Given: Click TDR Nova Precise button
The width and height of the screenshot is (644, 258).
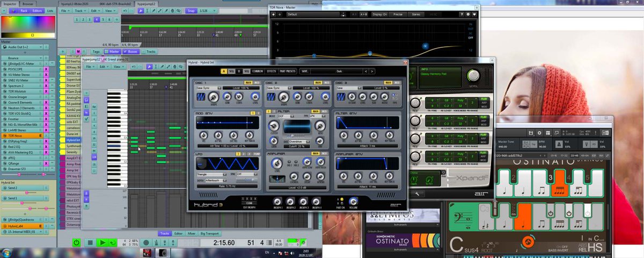Looking at the screenshot, I should 398,15.
